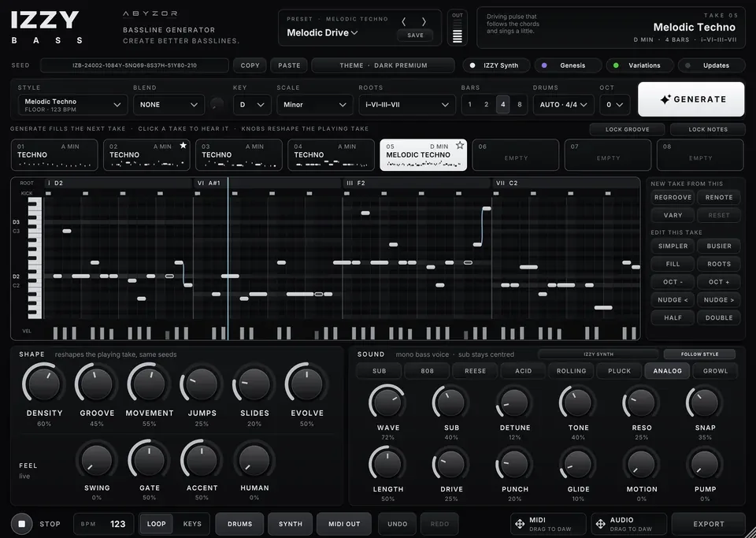756x538 pixels.
Task: Unstar the take 02 Techno card
Action: [x=183, y=145]
